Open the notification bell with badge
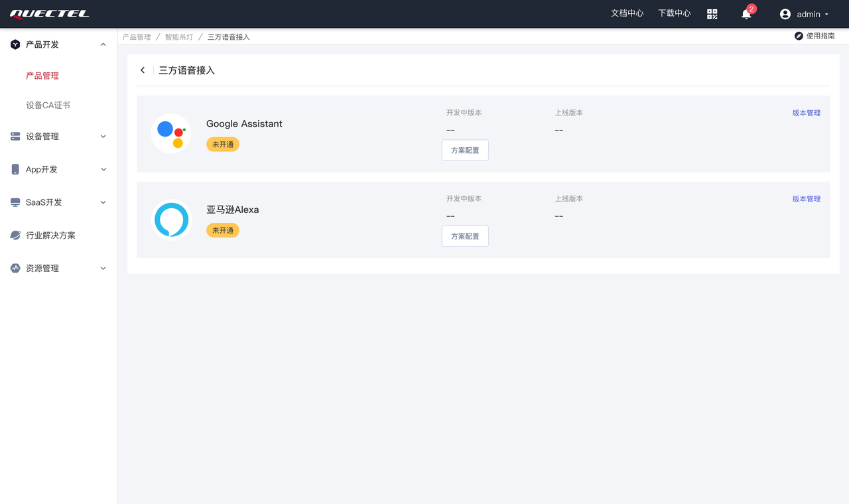This screenshot has width=849, height=504. click(746, 14)
